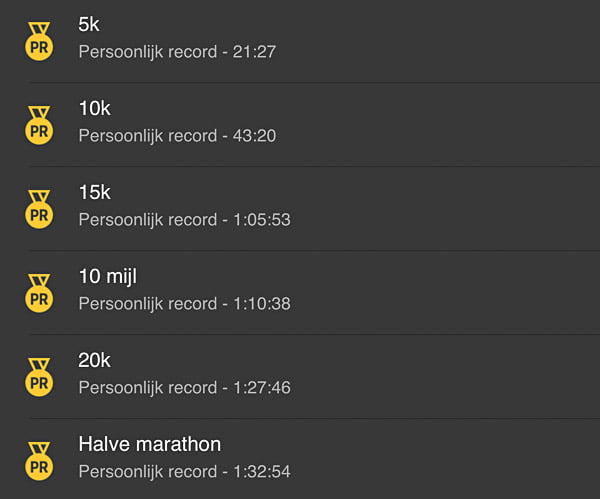The height and width of the screenshot is (499, 600).
Task: Open the 20k record title
Action: (x=95, y=360)
